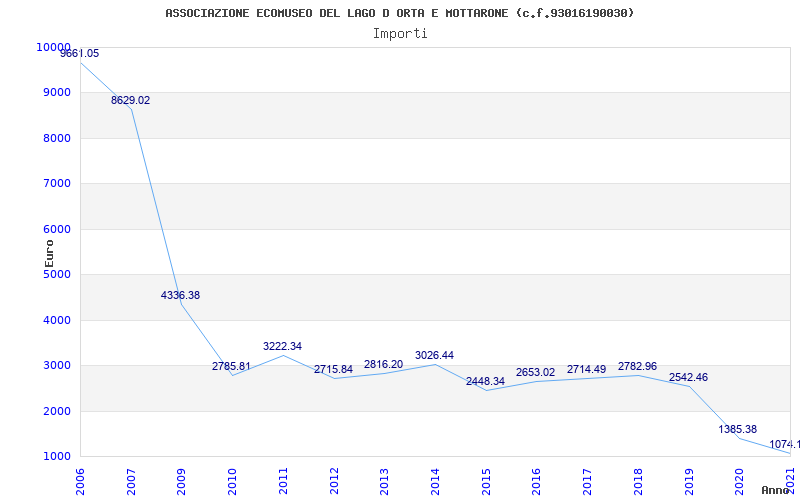Click the 2010 year label on x-axis

tap(233, 481)
